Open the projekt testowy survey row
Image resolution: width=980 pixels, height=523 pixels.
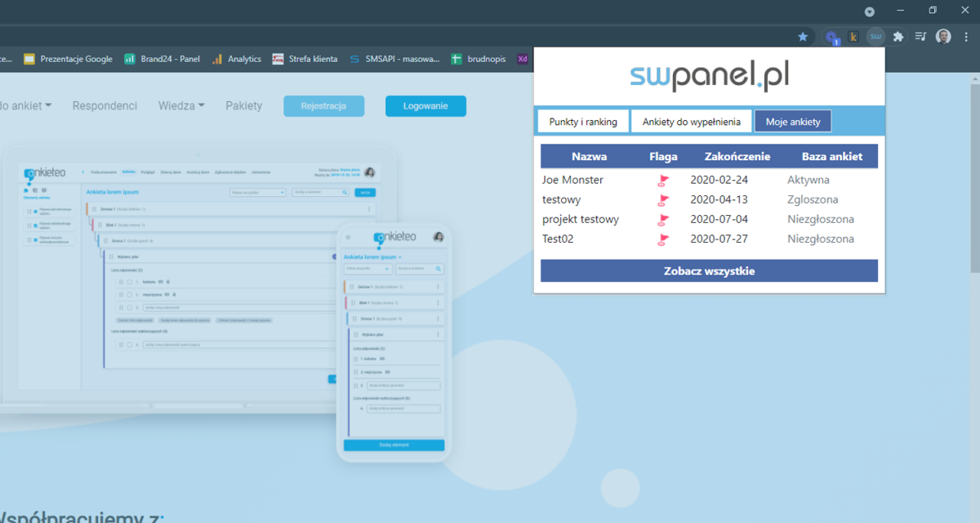pos(581,219)
